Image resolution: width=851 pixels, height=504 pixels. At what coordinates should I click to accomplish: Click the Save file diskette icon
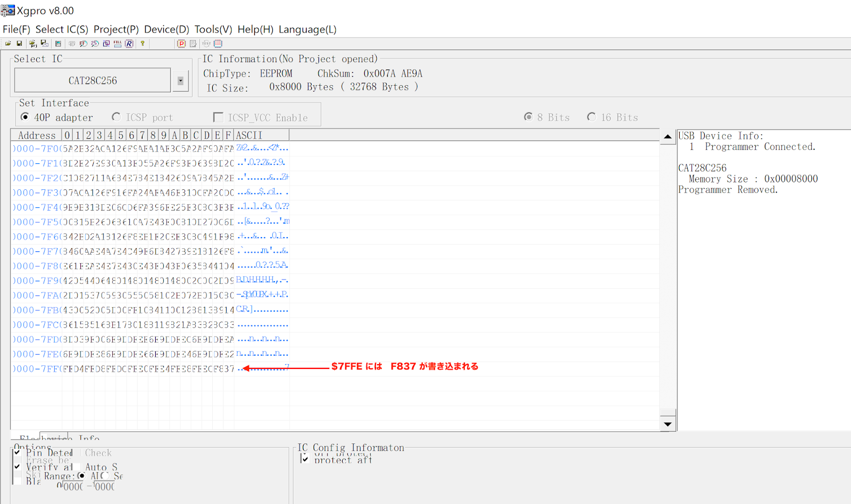point(20,43)
